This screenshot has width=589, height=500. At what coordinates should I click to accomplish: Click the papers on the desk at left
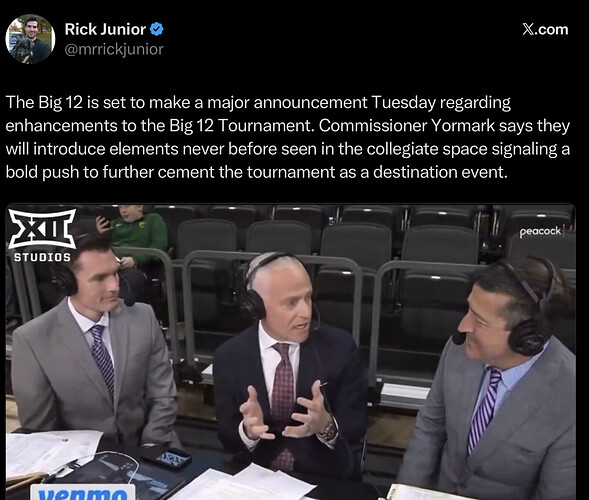(51, 453)
